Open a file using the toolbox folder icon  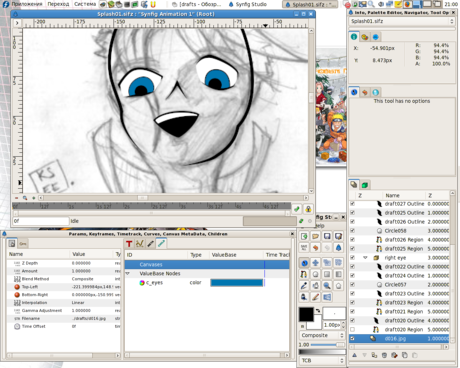coord(315,236)
